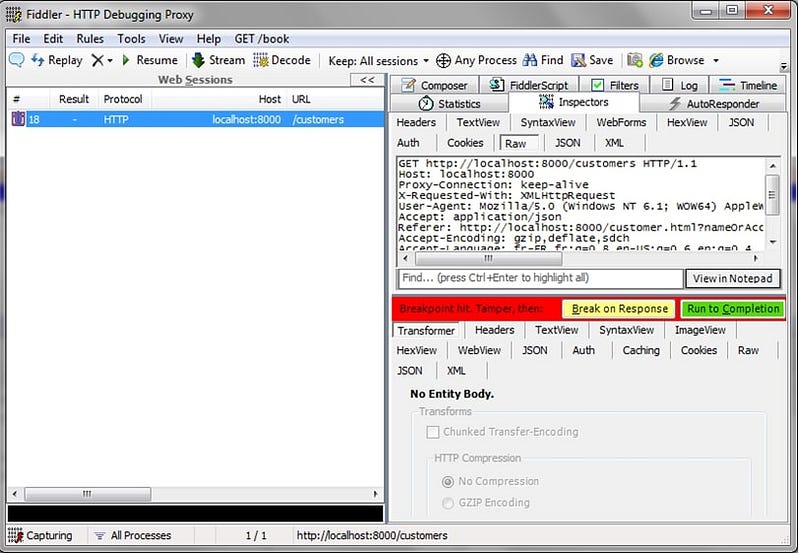Select session 18 breakpoint icon
Image resolution: width=800 pixels, height=554 pixels.
click(x=18, y=119)
